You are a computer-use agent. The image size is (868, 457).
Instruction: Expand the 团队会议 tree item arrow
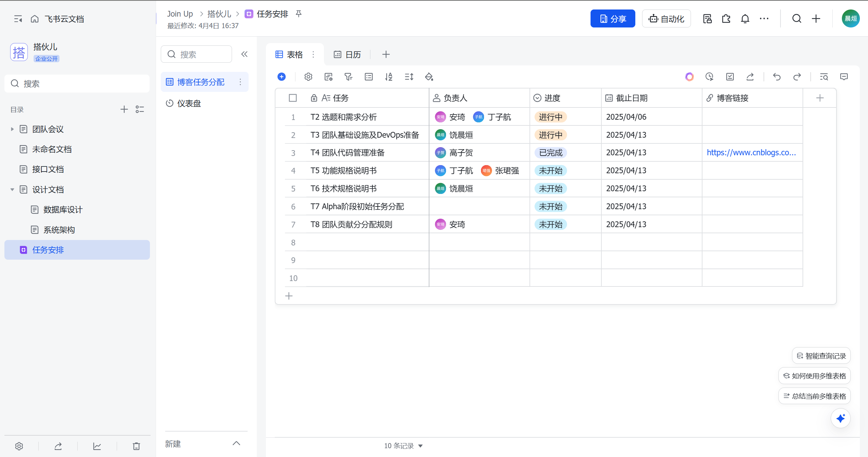[12, 129]
